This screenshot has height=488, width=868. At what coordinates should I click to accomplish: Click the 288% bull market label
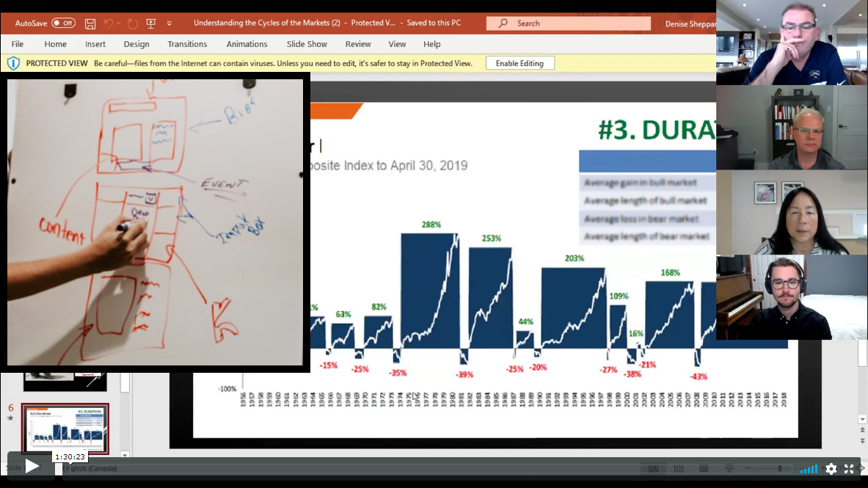click(x=431, y=225)
